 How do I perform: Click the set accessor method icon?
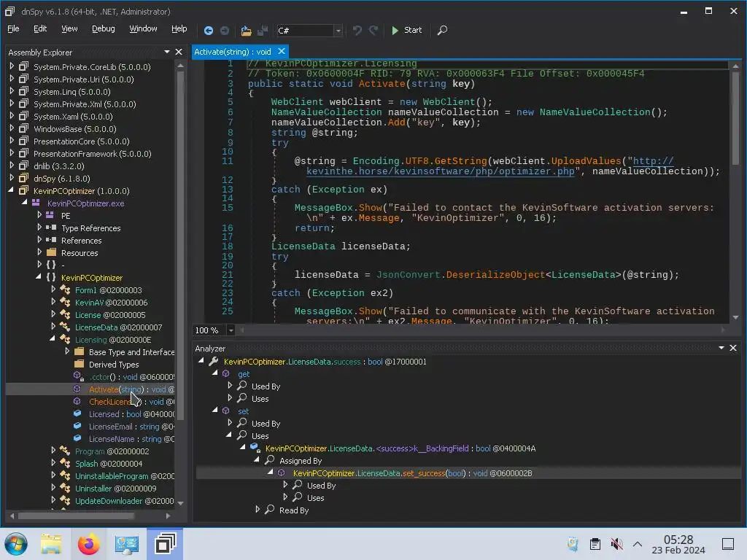tap(226, 411)
